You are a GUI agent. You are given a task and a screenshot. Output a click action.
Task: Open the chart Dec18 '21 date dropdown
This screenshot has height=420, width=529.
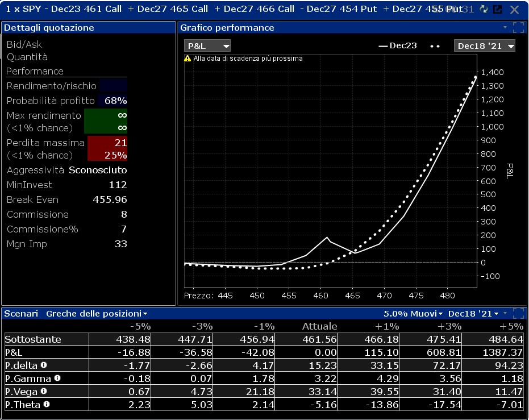[x=485, y=46]
